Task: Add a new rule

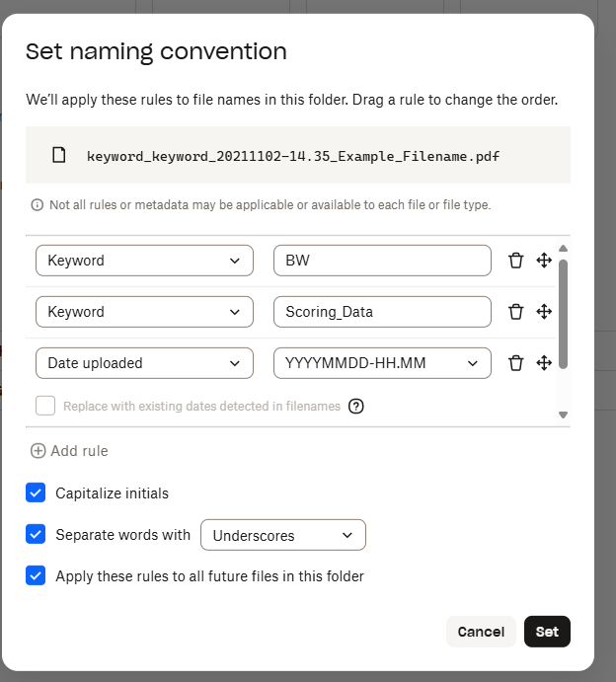Action: click(69, 451)
